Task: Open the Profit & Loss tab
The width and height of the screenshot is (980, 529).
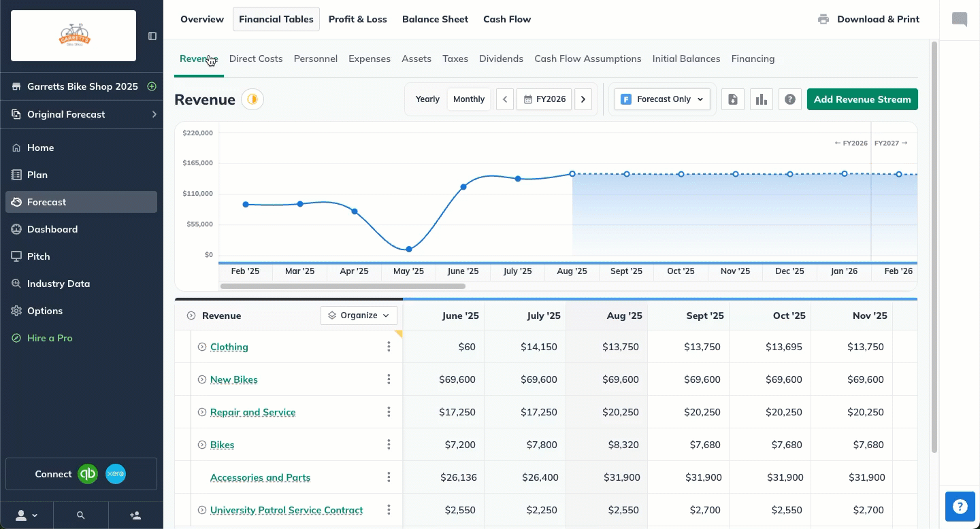Action: (x=357, y=19)
